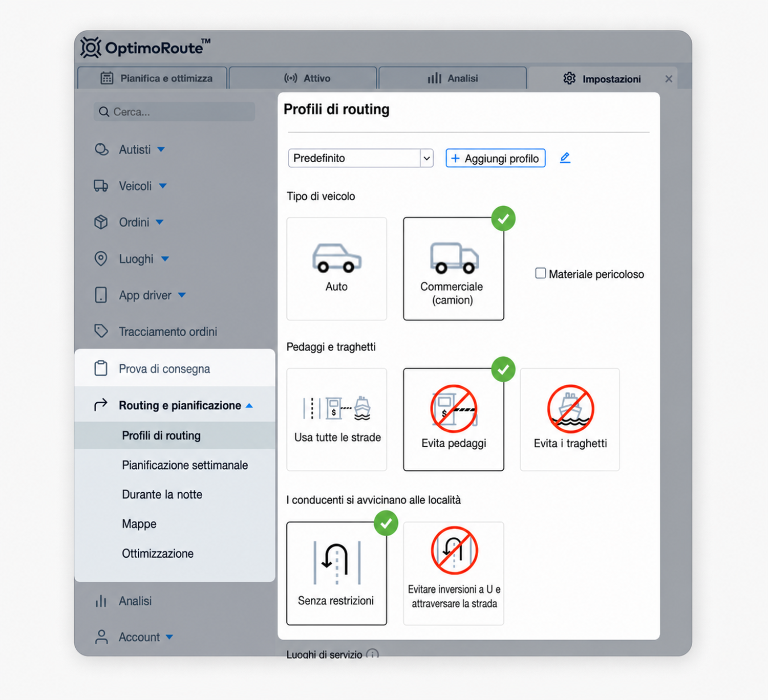Click the Ordini box sidebar icon
Screen dimensions: 768x700
coord(101,222)
